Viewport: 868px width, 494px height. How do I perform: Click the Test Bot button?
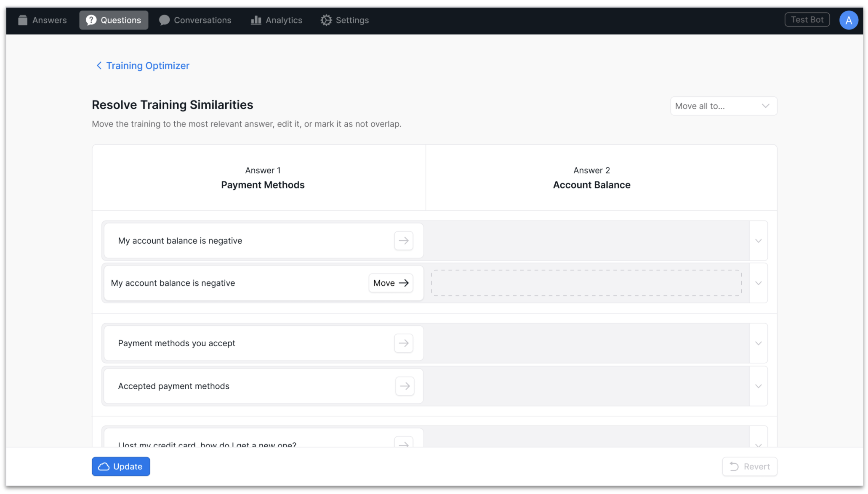807,20
